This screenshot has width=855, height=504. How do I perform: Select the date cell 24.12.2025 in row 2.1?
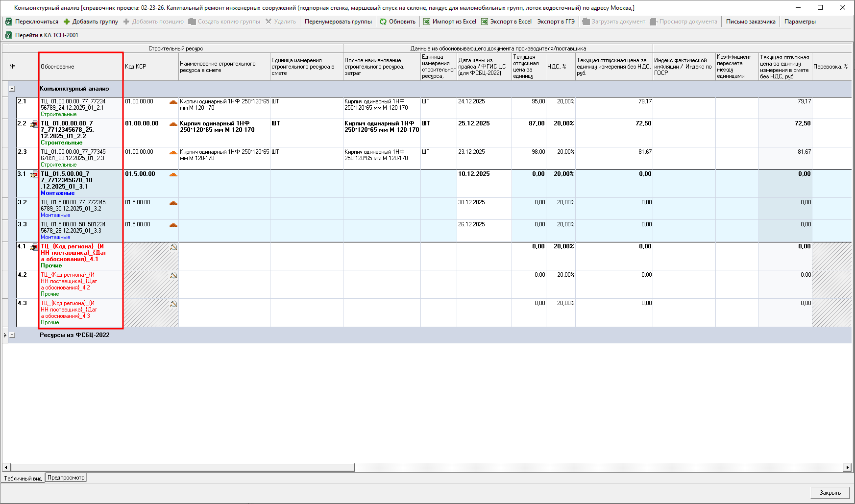pos(471,101)
